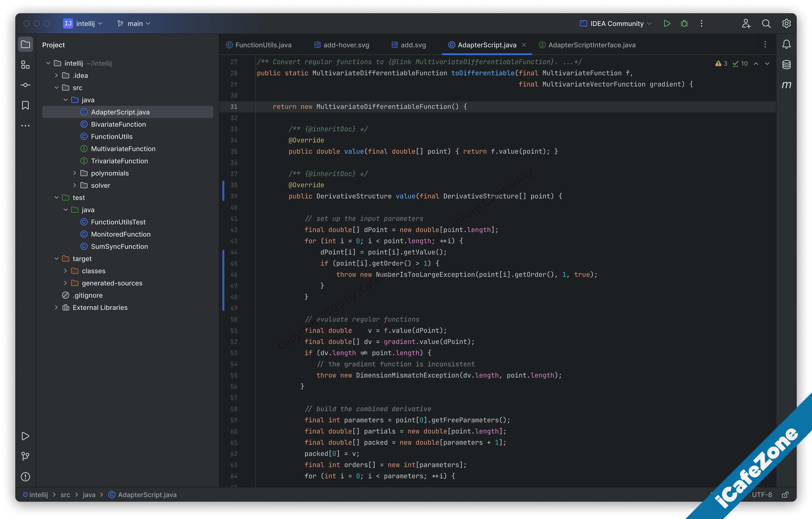Open the Structure tool window icon
Image resolution: width=812 pixels, height=519 pixels.
click(25, 65)
